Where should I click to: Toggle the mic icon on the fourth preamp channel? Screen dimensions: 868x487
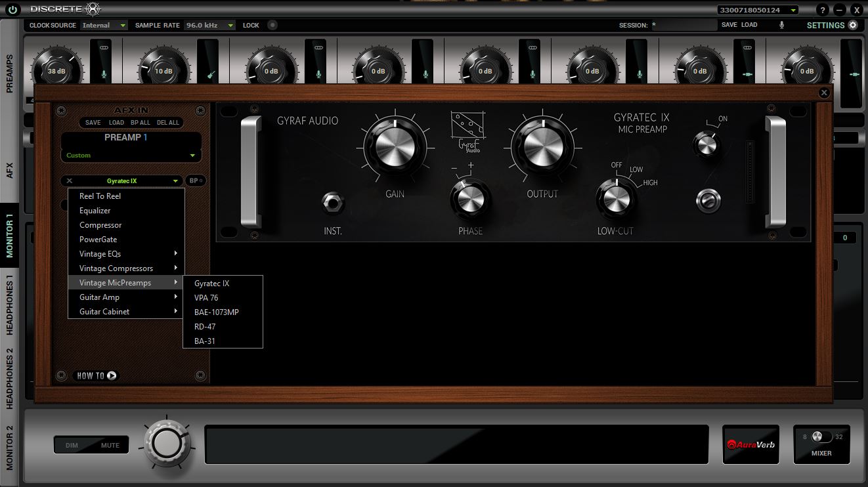click(425, 74)
